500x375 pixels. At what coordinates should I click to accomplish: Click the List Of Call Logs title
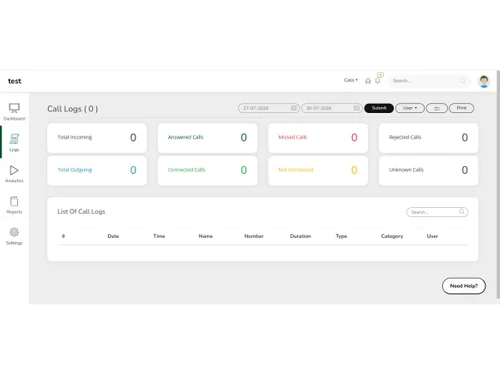[81, 212]
